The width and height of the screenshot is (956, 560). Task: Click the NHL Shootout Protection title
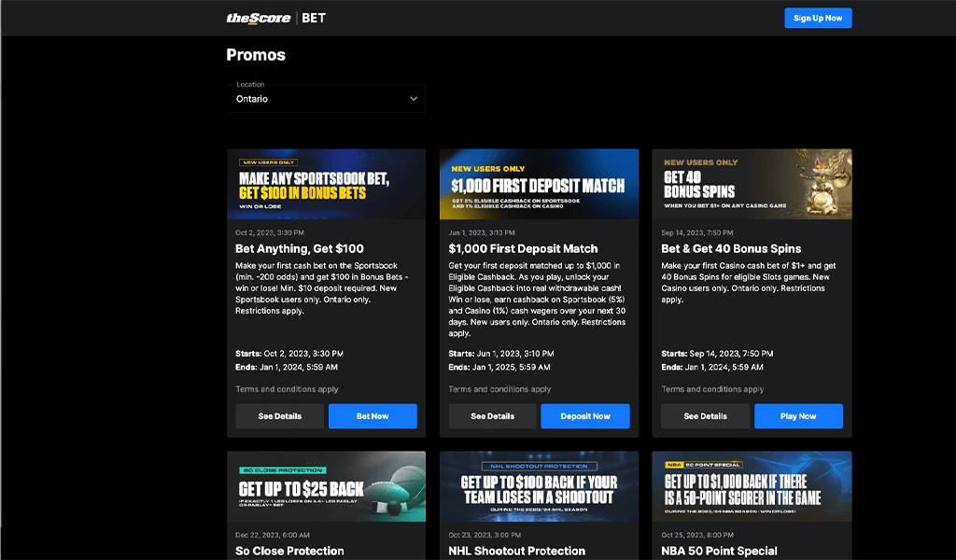(x=517, y=551)
